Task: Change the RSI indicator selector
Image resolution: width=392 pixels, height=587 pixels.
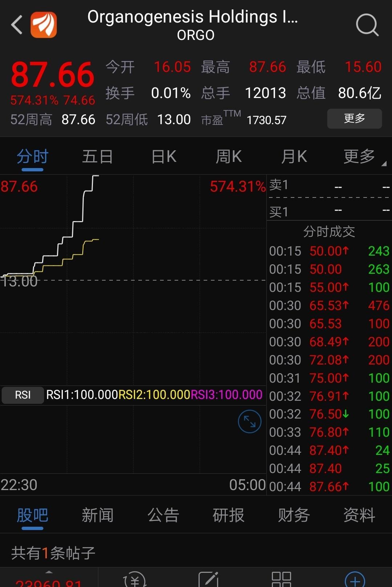Action: 23,395
